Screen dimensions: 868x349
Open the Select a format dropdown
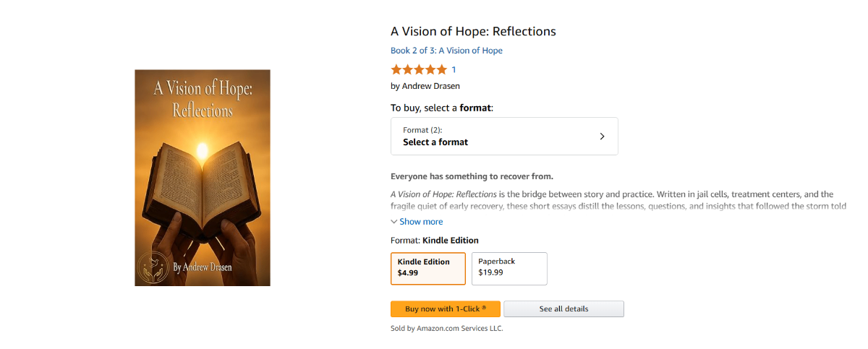[504, 136]
